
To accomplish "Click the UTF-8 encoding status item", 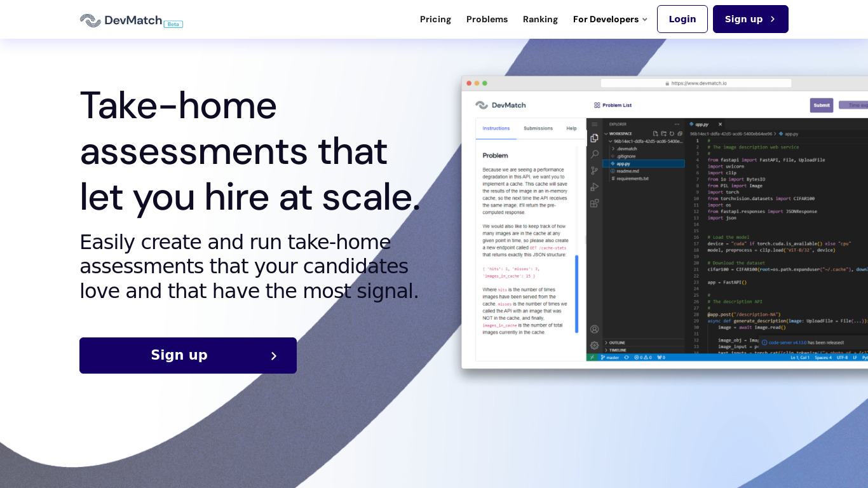I will point(842,357).
